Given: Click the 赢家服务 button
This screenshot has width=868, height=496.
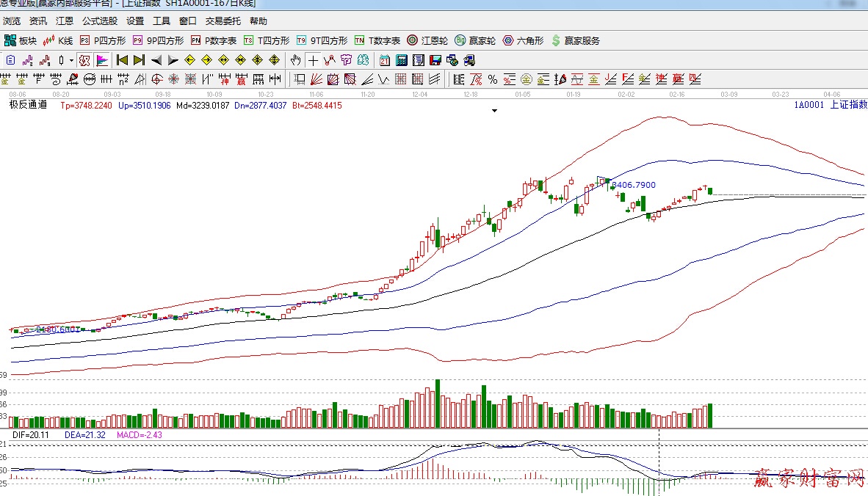Looking at the screenshot, I should coord(576,40).
